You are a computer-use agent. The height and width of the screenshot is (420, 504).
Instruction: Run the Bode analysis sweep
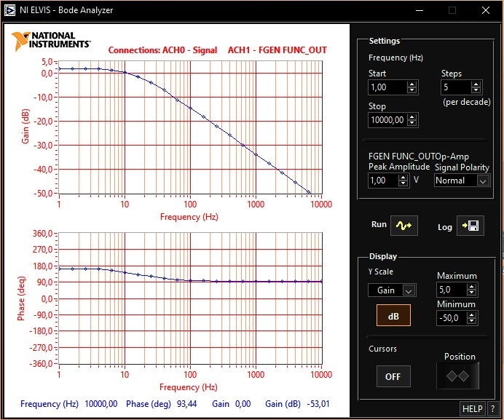coord(404,226)
